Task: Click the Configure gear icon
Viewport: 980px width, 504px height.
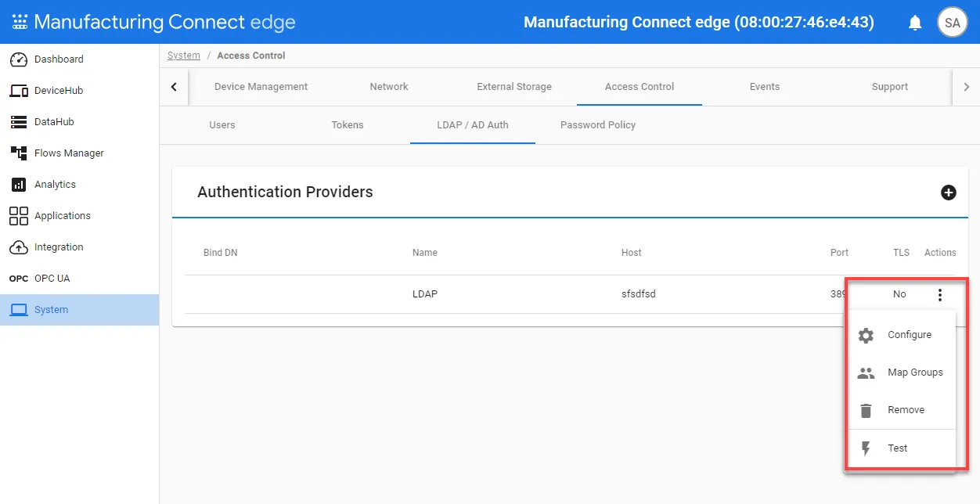Action: 866,336
